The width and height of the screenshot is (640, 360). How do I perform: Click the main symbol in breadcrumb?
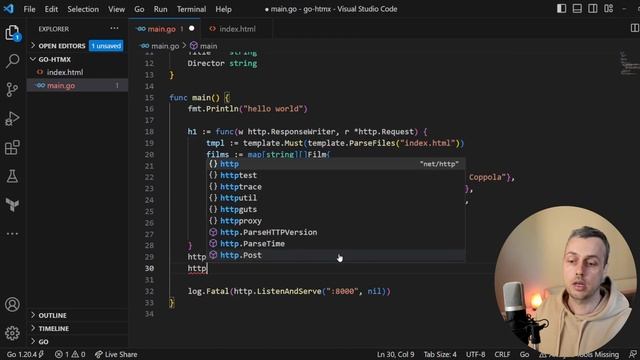pyautogui.click(x=204, y=46)
